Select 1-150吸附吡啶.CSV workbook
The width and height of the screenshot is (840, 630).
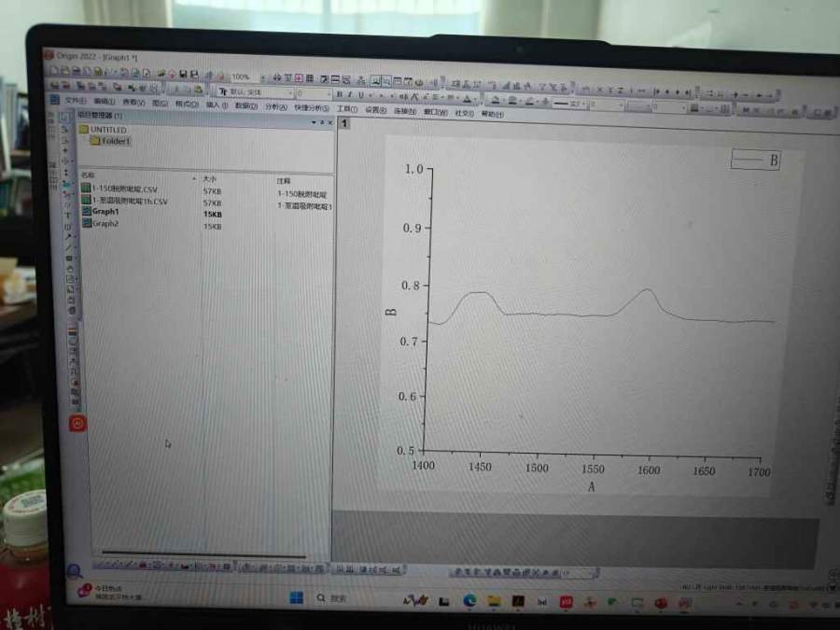coord(119,189)
